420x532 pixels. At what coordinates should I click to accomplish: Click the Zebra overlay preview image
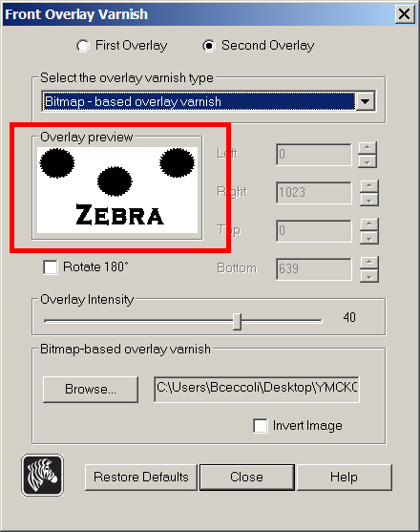click(x=117, y=190)
